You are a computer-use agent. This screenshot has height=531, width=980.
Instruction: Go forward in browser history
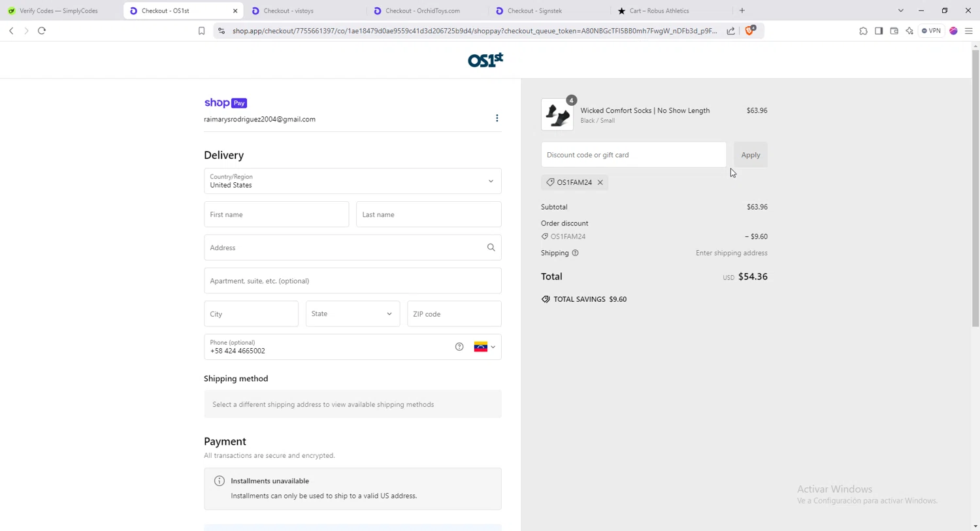click(x=26, y=31)
